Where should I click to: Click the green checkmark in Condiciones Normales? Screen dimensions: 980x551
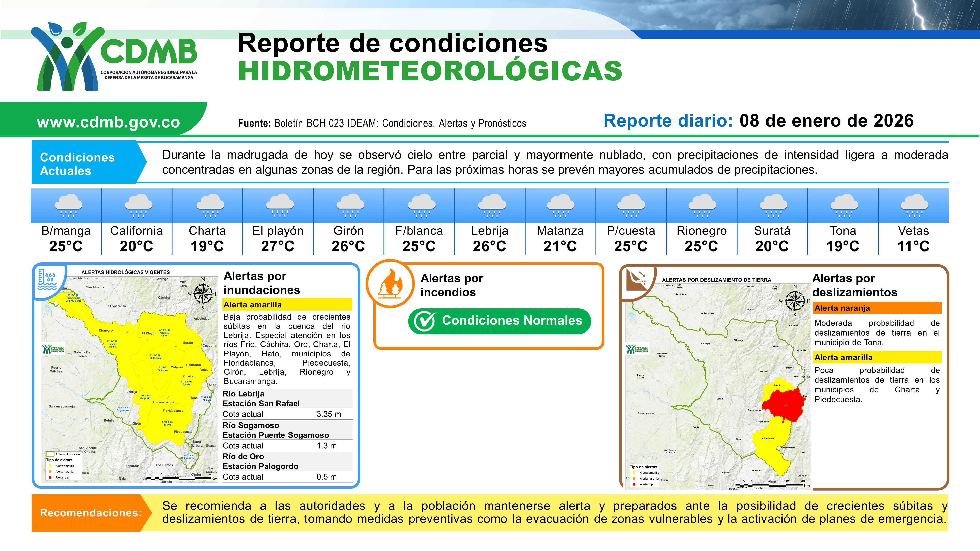424,321
